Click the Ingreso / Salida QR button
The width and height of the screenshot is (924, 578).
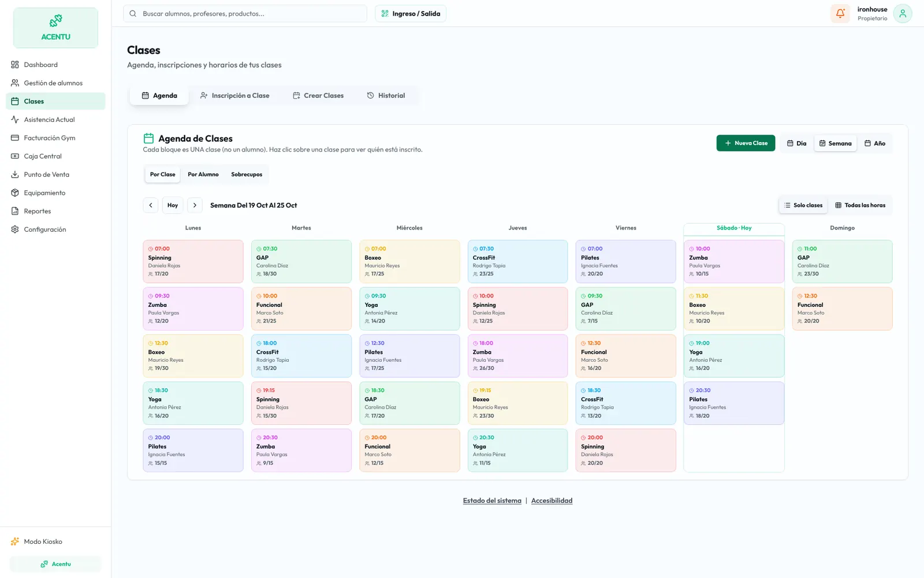click(x=411, y=14)
